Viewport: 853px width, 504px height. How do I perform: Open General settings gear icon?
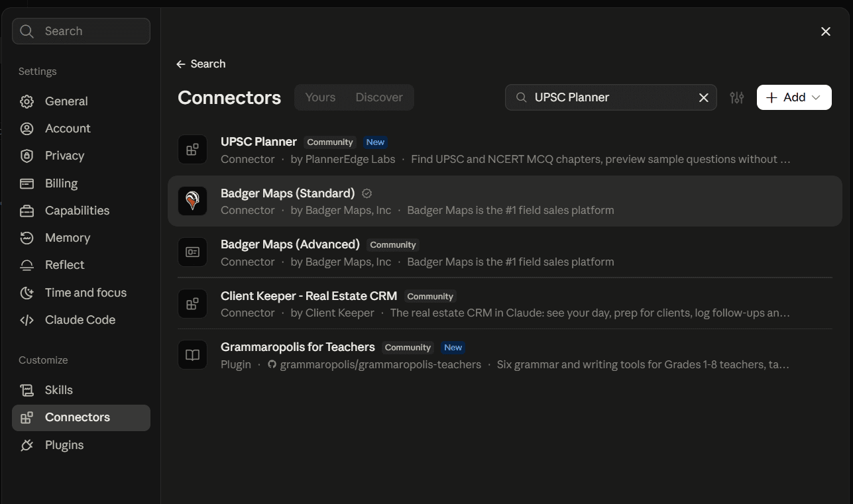pos(27,101)
